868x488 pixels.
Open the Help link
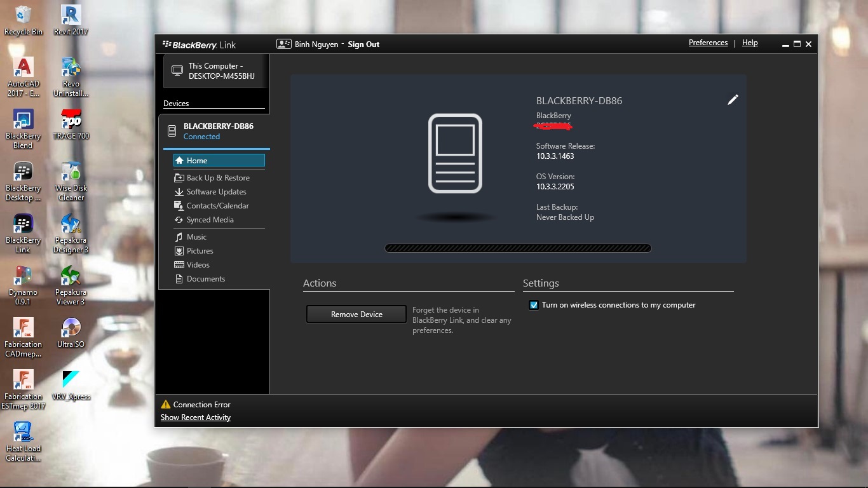750,43
